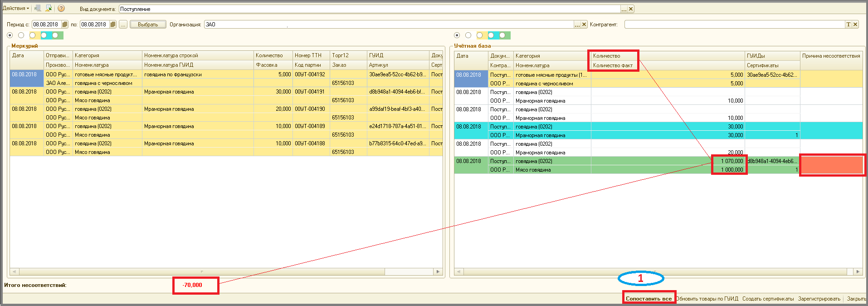
Task: Click the period start date field
Action: (47, 25)
